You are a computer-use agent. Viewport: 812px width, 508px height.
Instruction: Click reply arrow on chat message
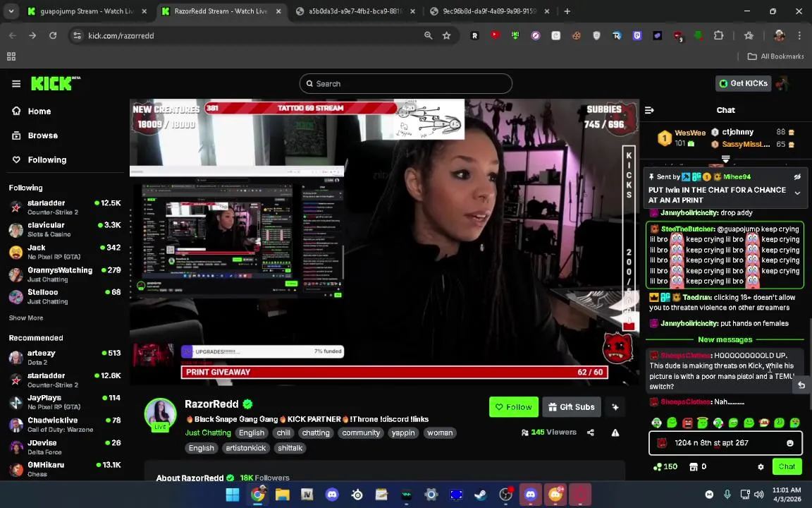coord(801,385)
